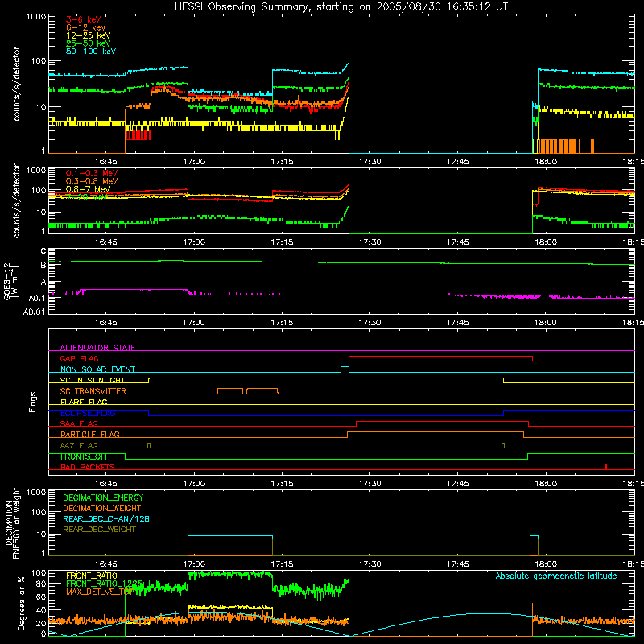The width and height of the screenshot is (644, 644).
Task: Click the A0.1 tick label on GOES plot
Action: click(37, 298)
